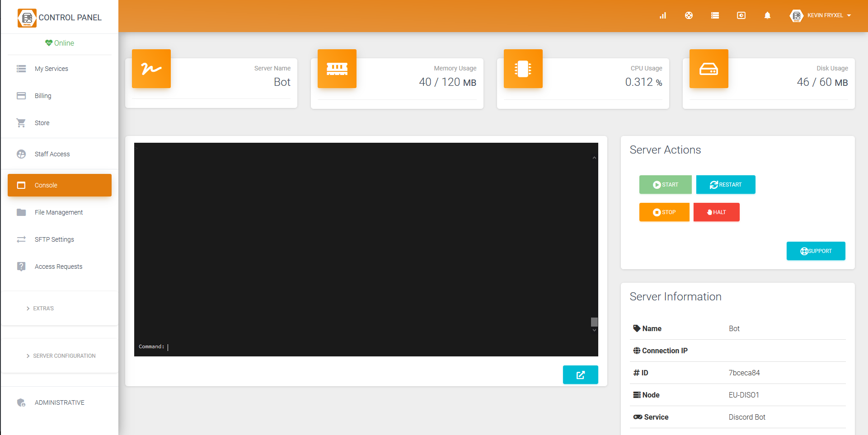Click the console scrollbar thumb
The width and height of the screenshot is (868, 435).
click(594, 322)
